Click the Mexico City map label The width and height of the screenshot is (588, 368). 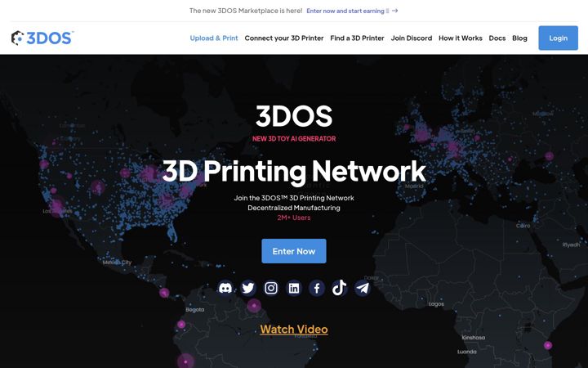[117, 263]
